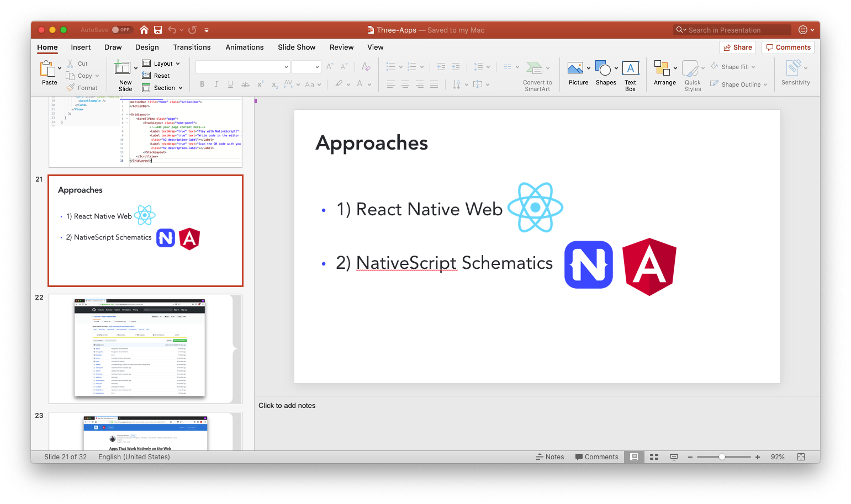Open the Shapes gallery
This screenshot has height=504, width=851.
pos(606,73)
